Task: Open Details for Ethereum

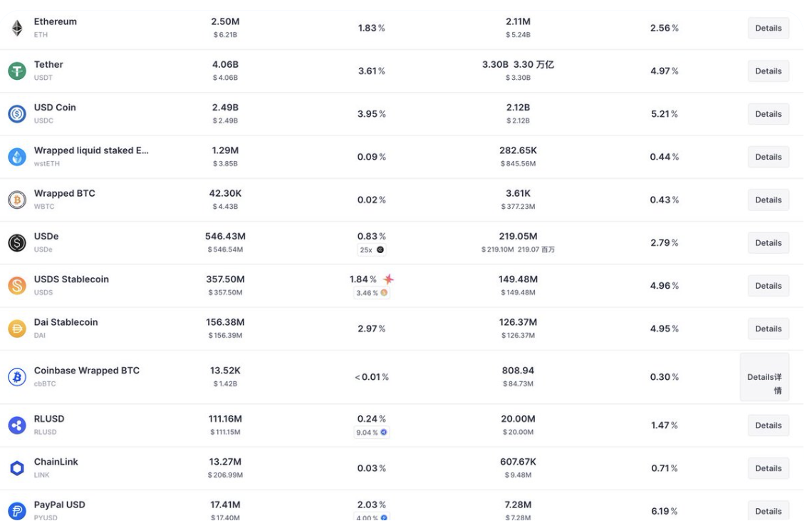Action: click(x=768, y=29)
